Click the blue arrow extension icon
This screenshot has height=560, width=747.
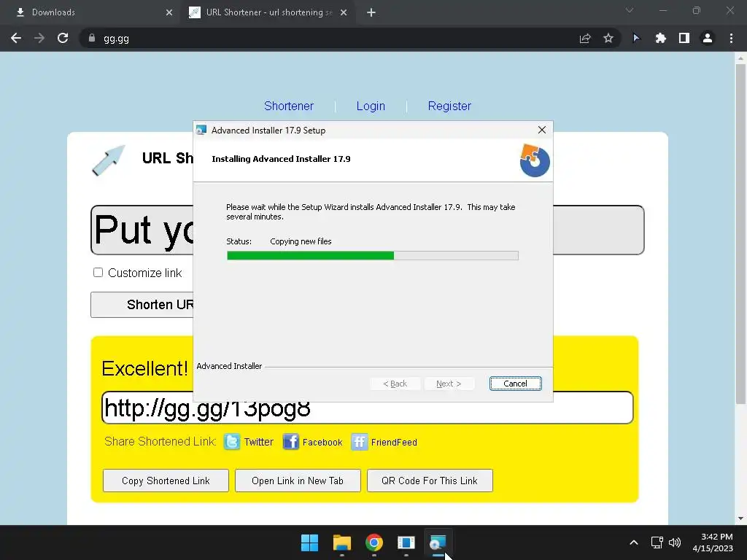pyautogui.click(x=636, y=38)
